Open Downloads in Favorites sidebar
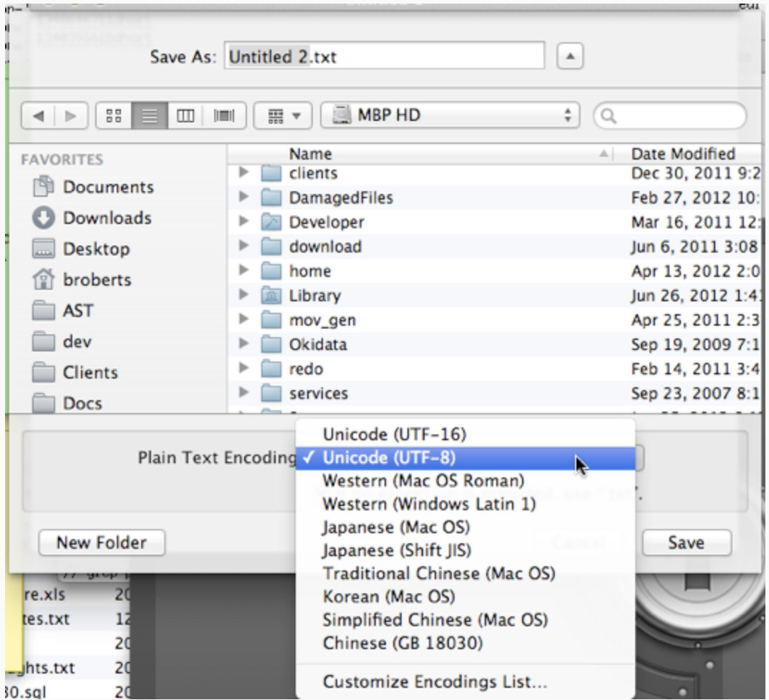 107,218
